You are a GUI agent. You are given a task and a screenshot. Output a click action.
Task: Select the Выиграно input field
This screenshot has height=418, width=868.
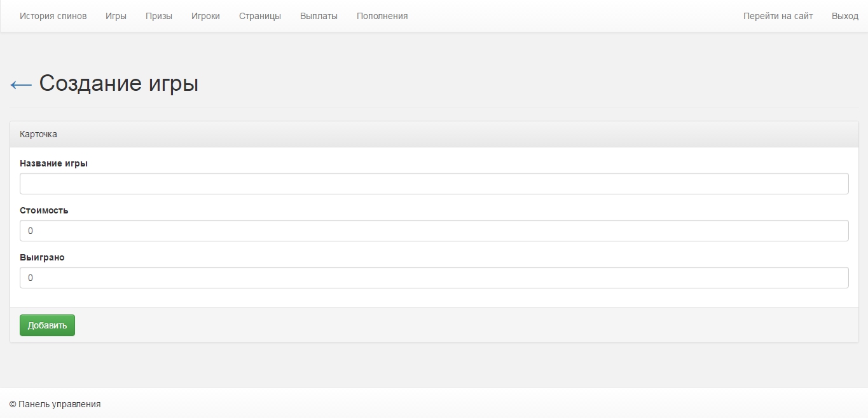click(434, 278)
